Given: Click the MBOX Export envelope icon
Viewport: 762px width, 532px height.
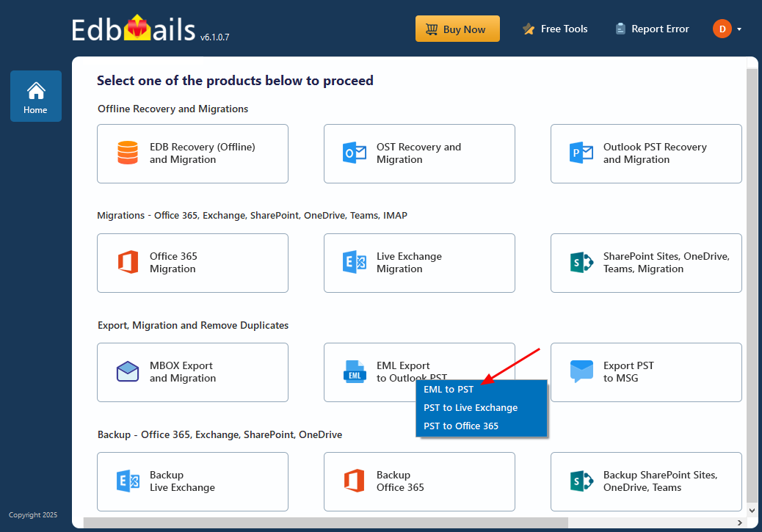Looking at the screenshot, I should tap(128, 372).
